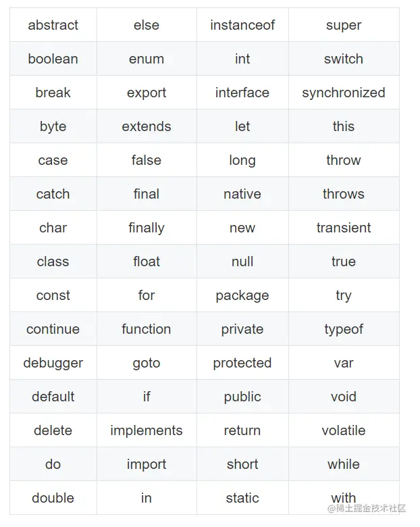Click the 'abstract' table cell
This screenshot has height=527, width=420.
53,25
